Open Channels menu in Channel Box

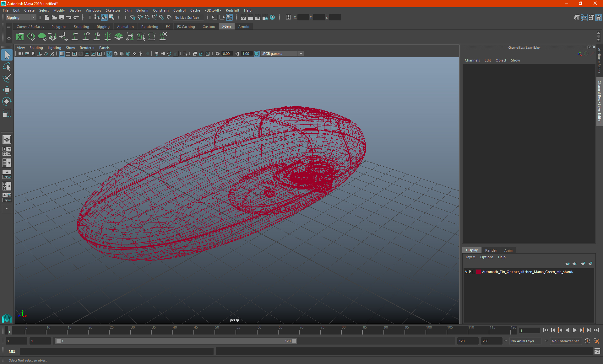point(472,60)
